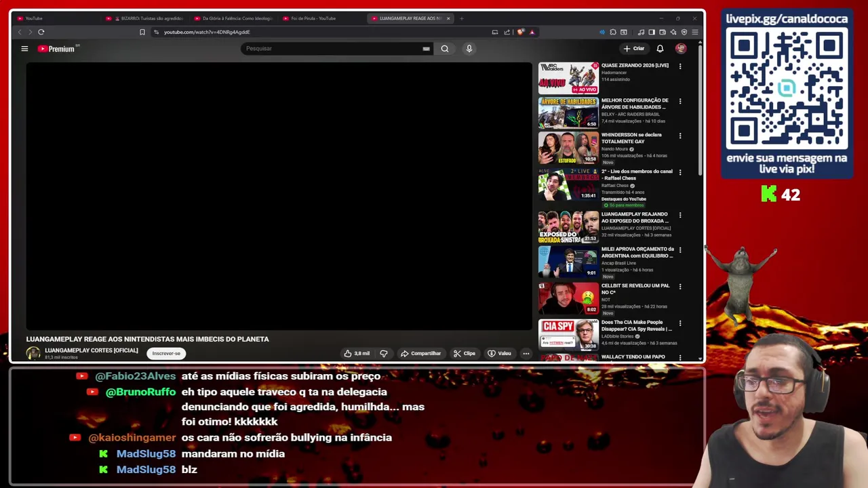Image resolution: width=868 pixels, height=488 pixels.
Task: Switch to Foi de Pirula - YouTube tab
Action: click(321, 18)
